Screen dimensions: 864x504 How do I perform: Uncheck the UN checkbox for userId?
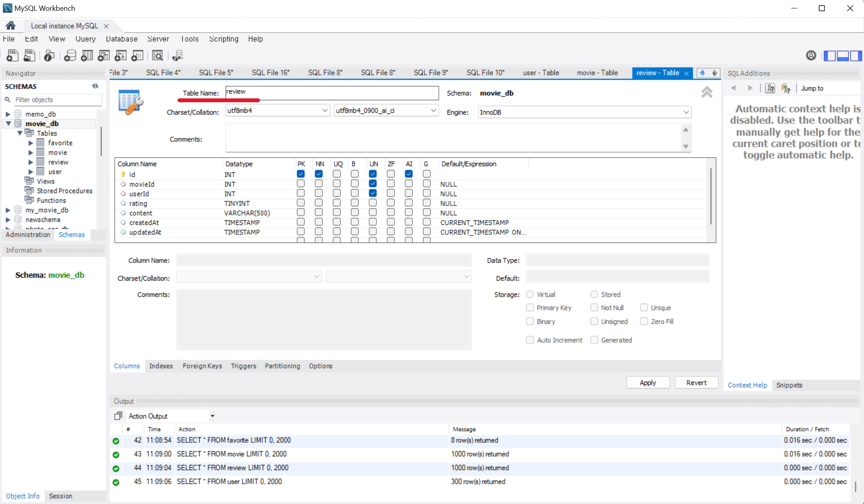tap(373, 193)
